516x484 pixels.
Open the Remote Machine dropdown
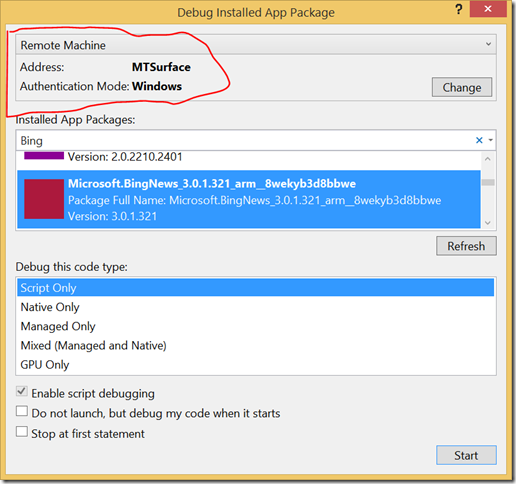point(256,44)
